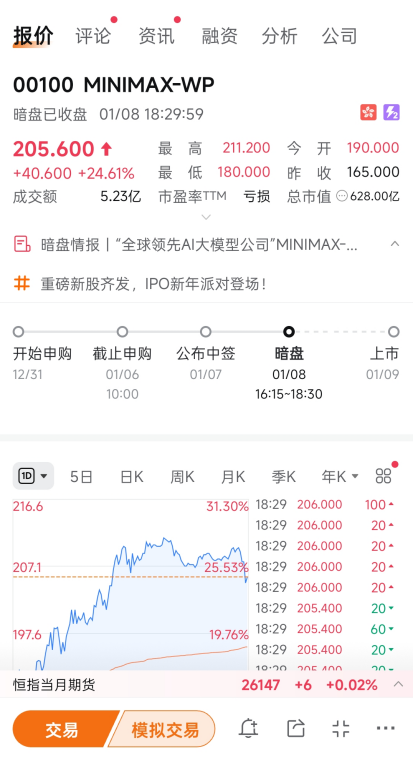Tap the hashtag topic icon
This screenshot has width=413, height=763.
[x=22, y=283]
